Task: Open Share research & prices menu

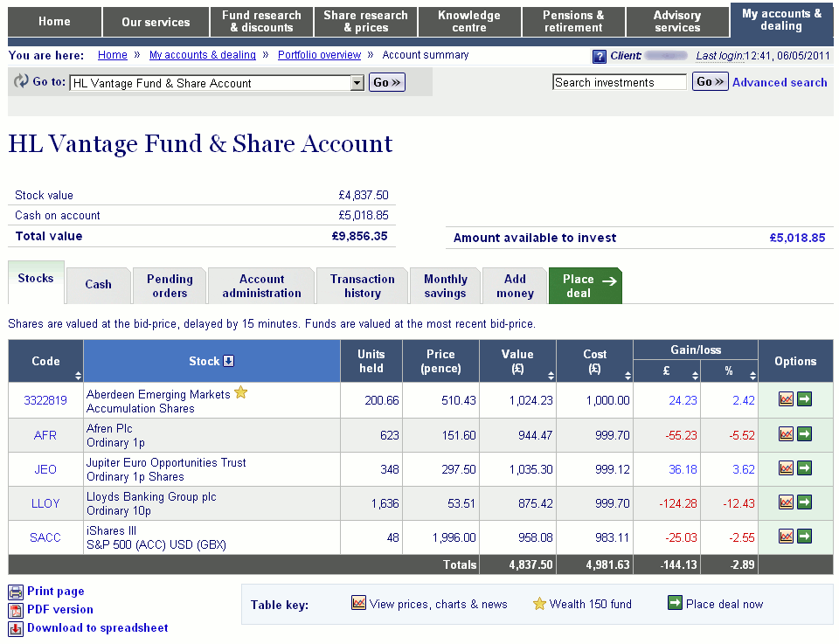Action: (366, 22)
